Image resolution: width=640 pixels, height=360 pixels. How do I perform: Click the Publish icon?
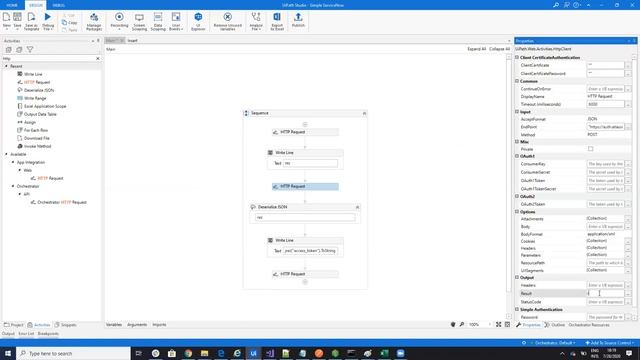pos(298,17)
